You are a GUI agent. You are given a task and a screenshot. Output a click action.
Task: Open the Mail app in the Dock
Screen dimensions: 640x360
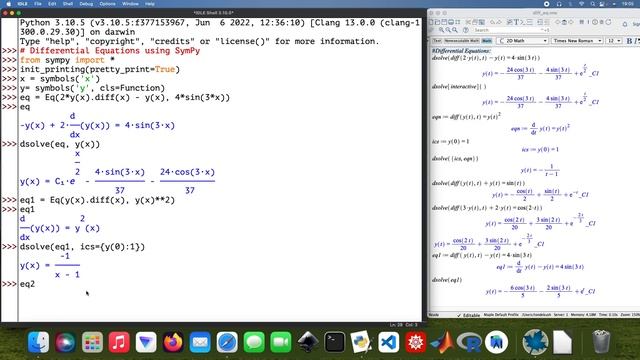pyautogui.click(x=200, y=342)
